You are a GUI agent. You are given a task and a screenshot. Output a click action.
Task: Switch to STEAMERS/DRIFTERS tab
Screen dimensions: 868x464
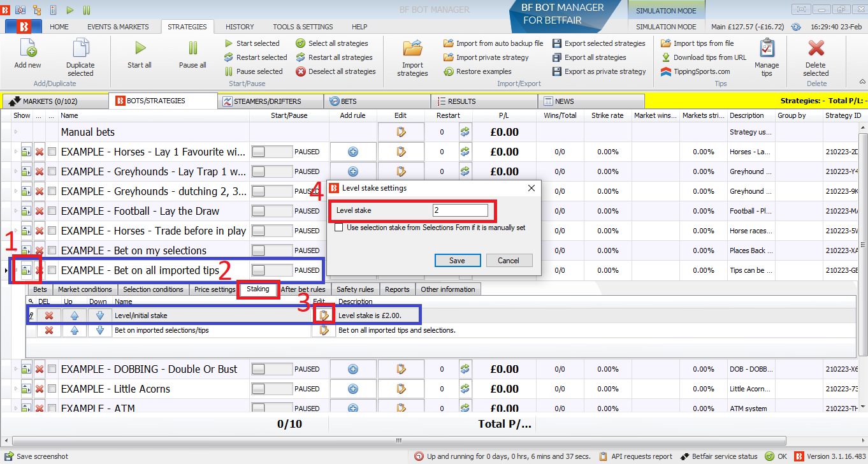[270, 101]
